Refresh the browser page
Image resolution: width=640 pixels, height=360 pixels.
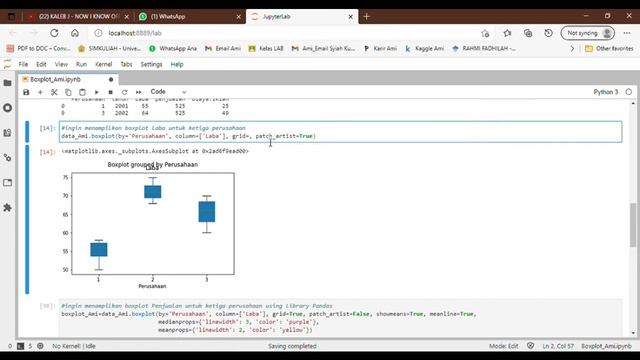point(54,33)
